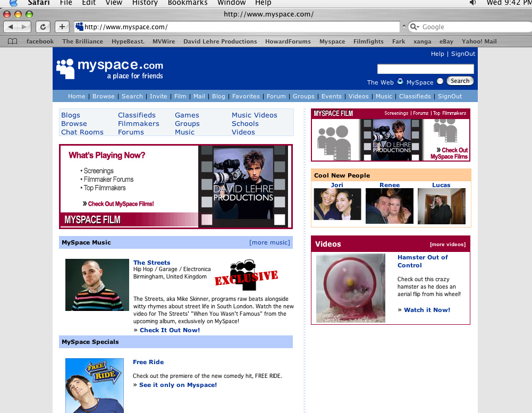532x413 pixels.
Task: Open facebook bookmark in bookmarks bar
Action: 40,41
